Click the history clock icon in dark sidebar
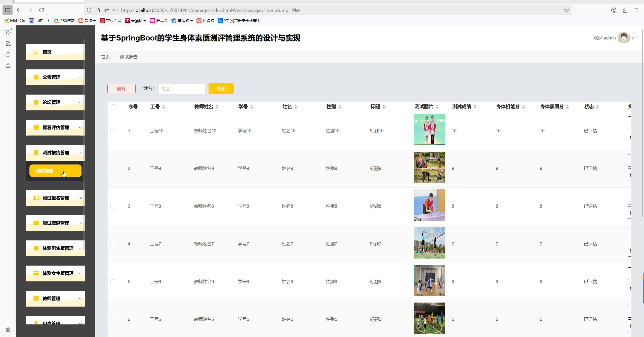The height and width of the screenshot is (337, 644). click(x=8, y=55)
